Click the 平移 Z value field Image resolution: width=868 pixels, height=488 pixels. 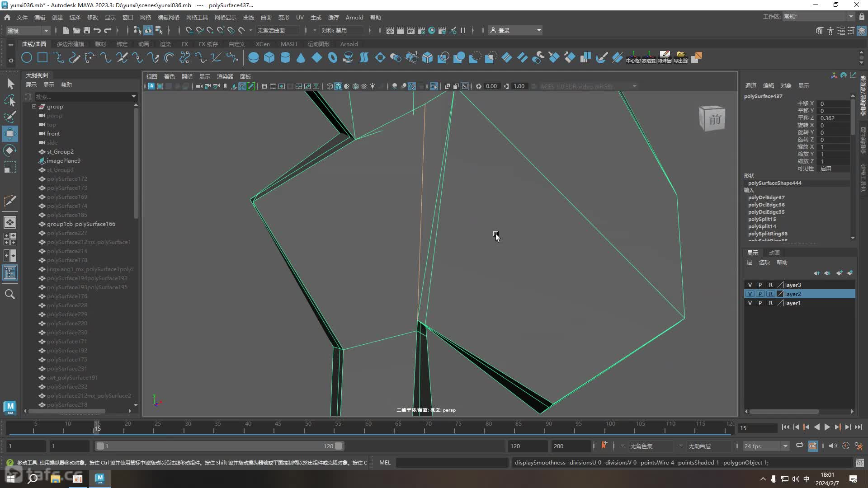pos(835,118)
